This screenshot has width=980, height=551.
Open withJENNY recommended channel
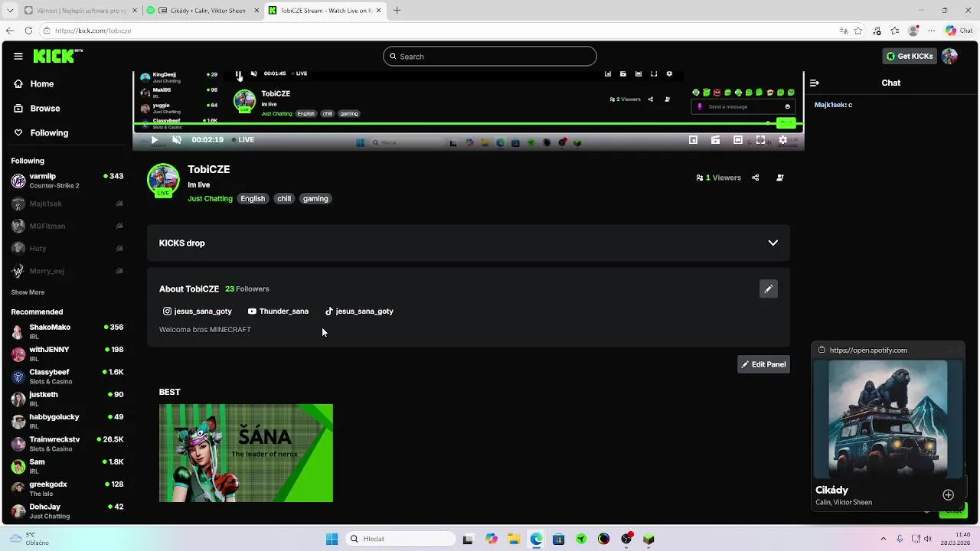[x=67, y=354]
